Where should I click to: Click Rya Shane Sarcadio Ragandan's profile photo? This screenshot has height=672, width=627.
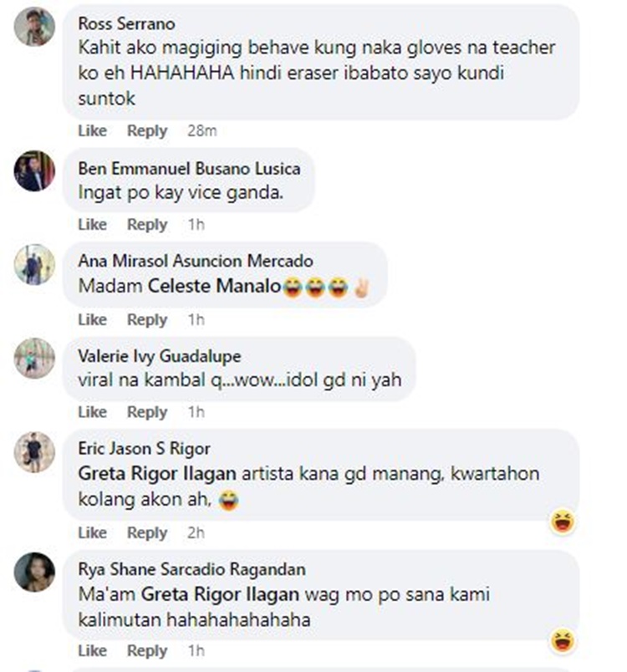(34, 573)
